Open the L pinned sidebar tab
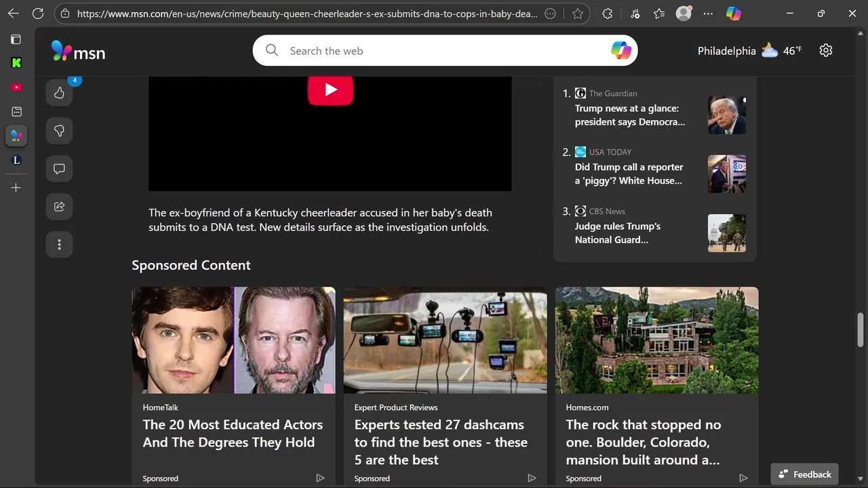 point(16,161)
